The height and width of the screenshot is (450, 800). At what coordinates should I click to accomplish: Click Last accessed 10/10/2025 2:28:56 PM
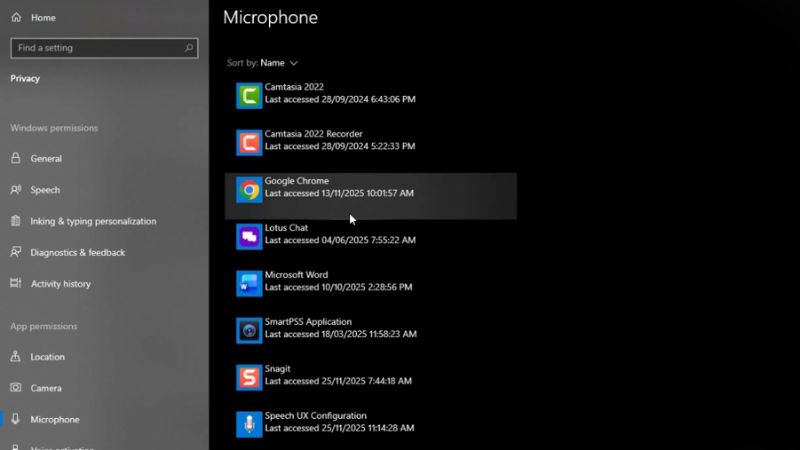[338, 287]
